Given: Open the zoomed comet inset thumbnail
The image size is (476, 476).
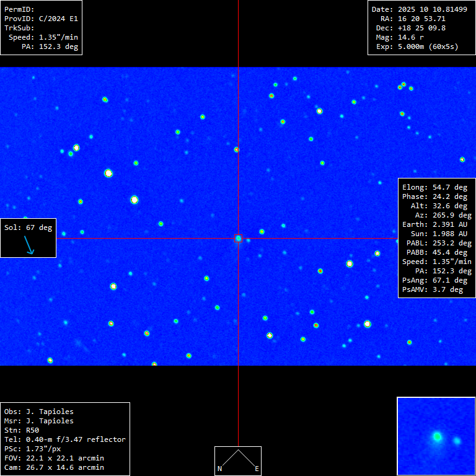Looking at the screenshot, I should tap(436, 436).
